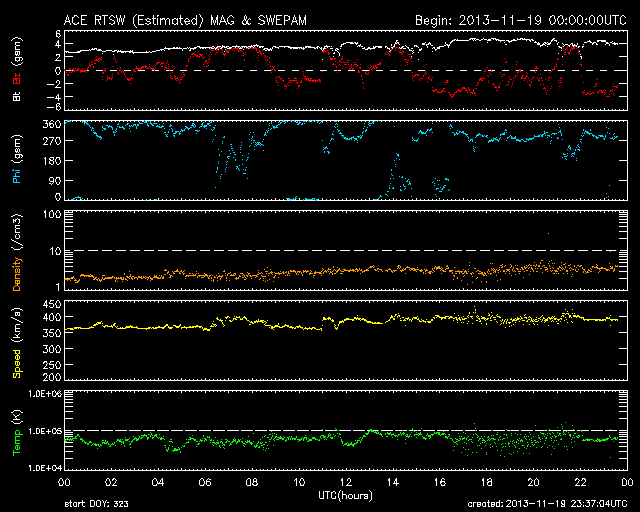Click the 1.0E+06 temperature tick label

point(42,394)
